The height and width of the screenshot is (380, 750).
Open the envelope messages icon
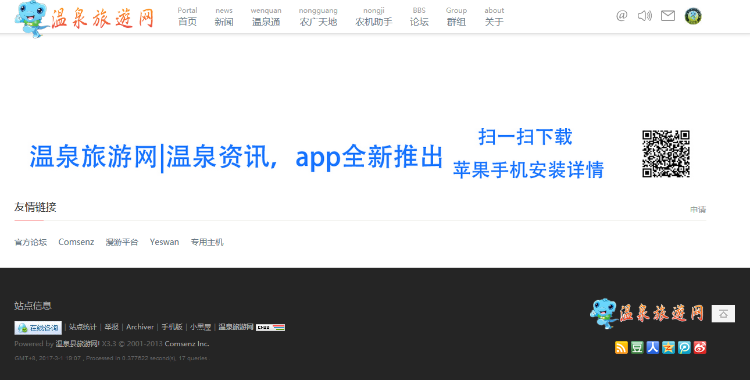click(668, 16)
